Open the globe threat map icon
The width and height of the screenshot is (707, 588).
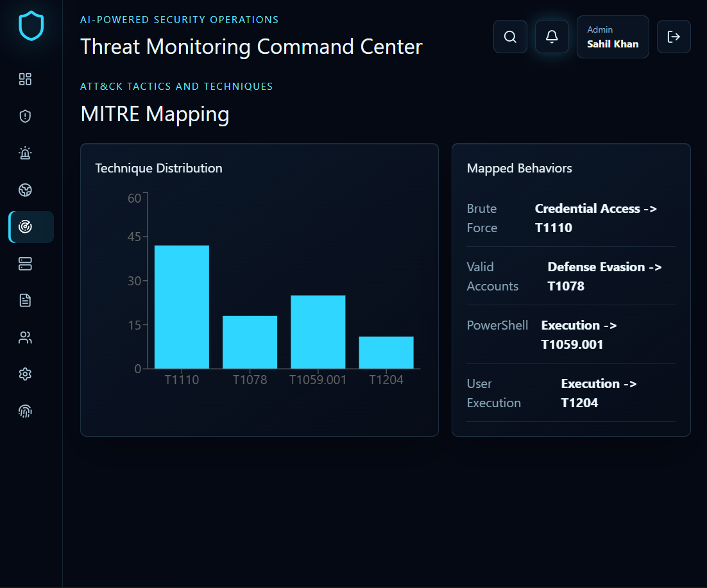click(25, 190)
